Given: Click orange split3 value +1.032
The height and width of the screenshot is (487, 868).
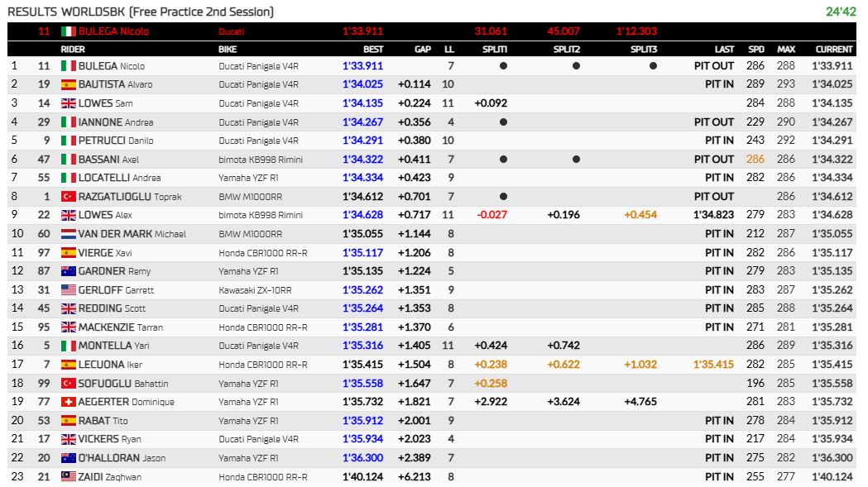Looking at the screenshot, I should tap(640, 365).
